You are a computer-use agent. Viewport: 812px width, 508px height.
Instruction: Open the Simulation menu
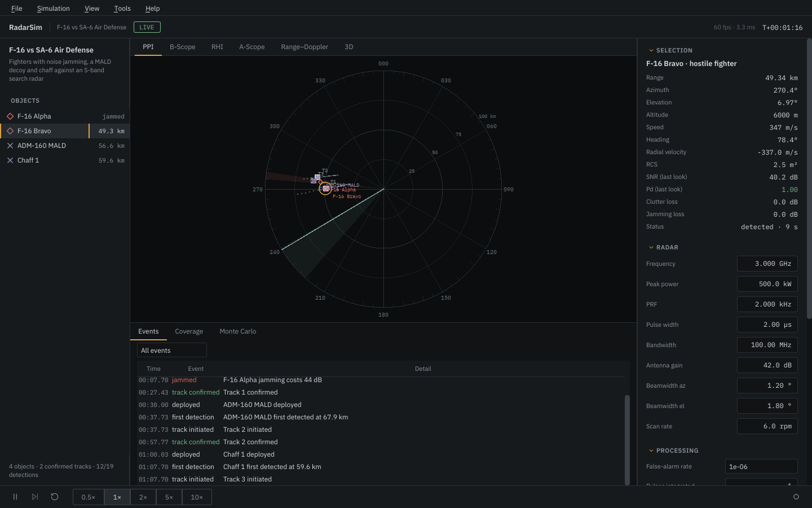(54, 8)
